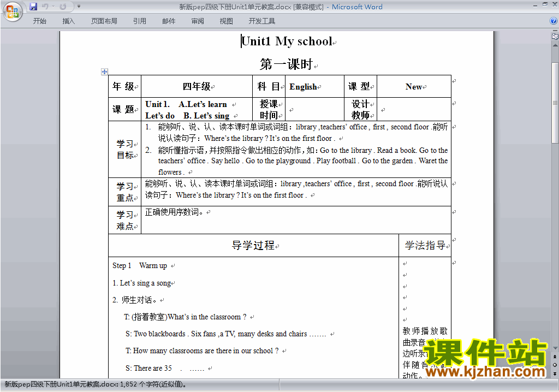The height and width of the screenshot is (392, 559).
Task: Show the ruler using the icon above the scrollbar
Action: point(555,36)
